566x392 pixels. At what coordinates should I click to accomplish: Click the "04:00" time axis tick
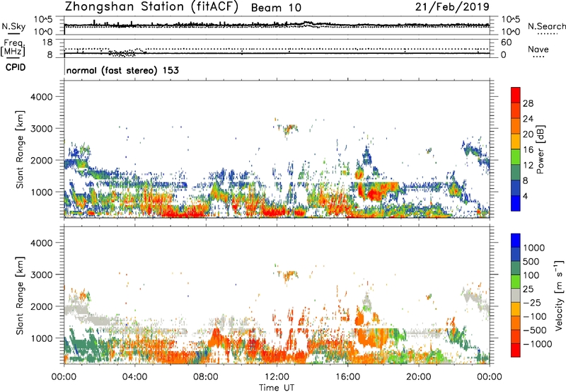click(134, 377)
